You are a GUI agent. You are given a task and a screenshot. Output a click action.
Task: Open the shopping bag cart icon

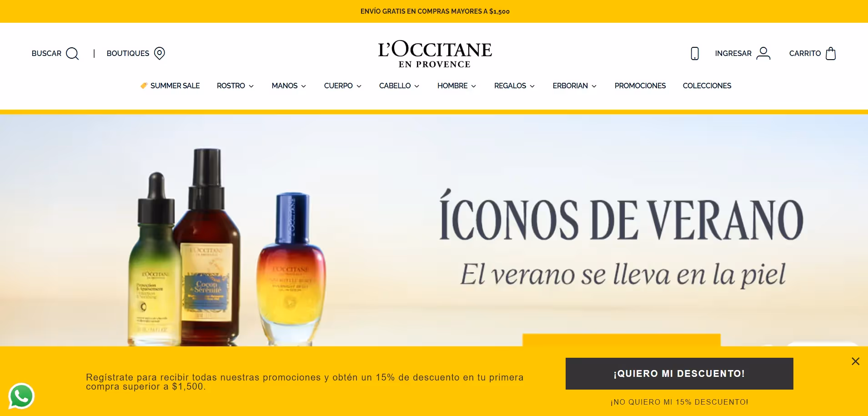tap(831, 53)
